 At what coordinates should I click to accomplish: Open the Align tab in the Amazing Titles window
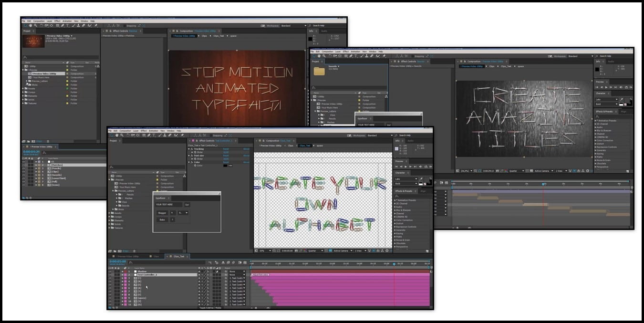coord(623,112)
